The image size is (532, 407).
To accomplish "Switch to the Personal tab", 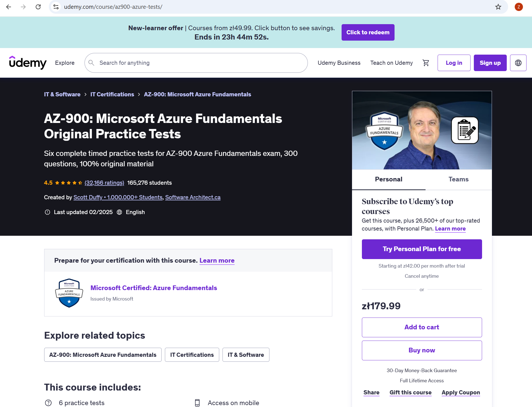I will [x=389, y=179].
